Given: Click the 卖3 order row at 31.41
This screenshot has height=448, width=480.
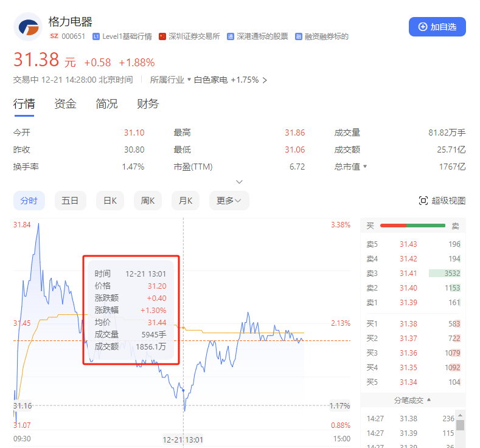Looking at the screenshot, I should 413,273.
